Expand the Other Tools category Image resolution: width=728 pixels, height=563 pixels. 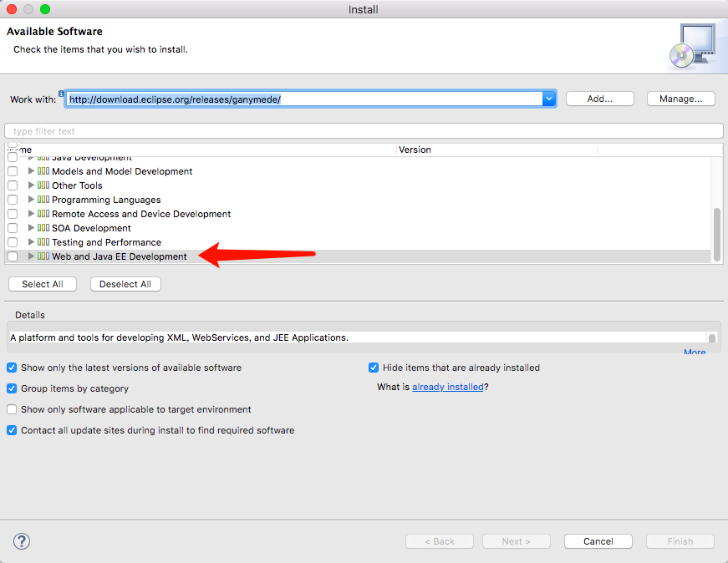coord(31,185)
